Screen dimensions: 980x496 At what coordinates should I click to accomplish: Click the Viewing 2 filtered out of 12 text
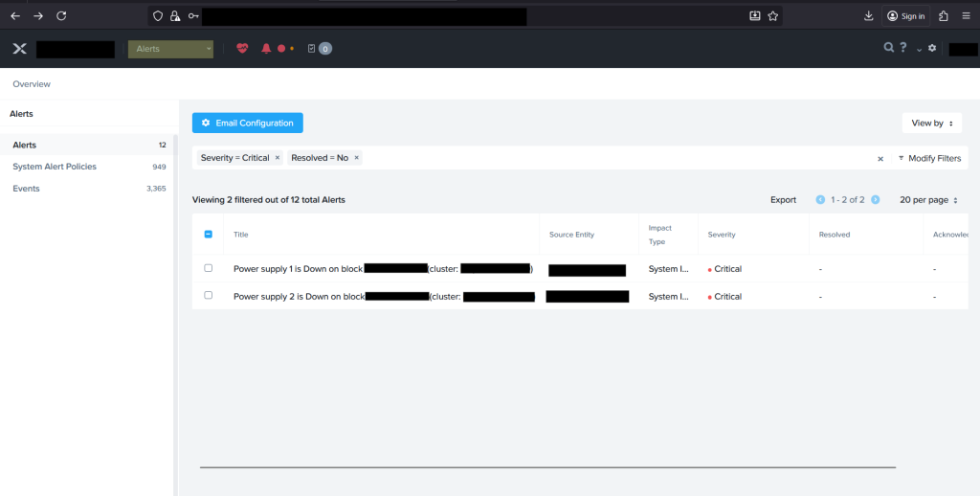[269, 200]
